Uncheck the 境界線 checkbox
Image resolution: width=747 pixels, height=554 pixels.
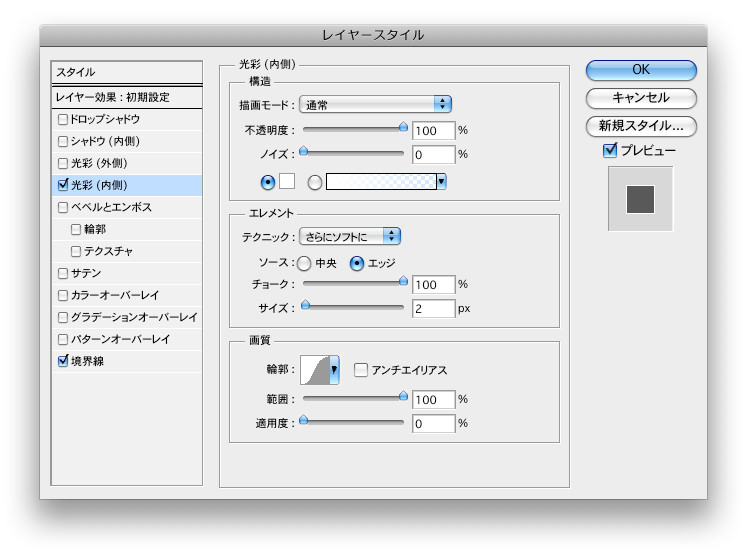coord(63,361)
